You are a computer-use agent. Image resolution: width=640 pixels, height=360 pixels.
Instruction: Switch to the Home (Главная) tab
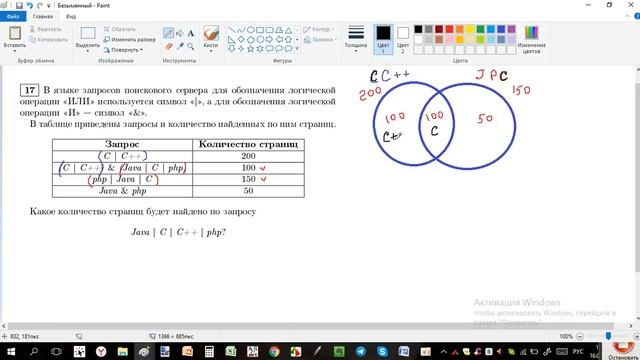click(x=42, y=16)
